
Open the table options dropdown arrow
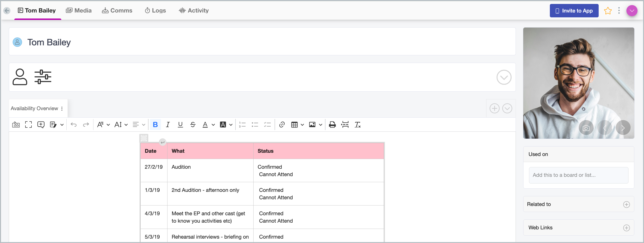click(302, 125)
